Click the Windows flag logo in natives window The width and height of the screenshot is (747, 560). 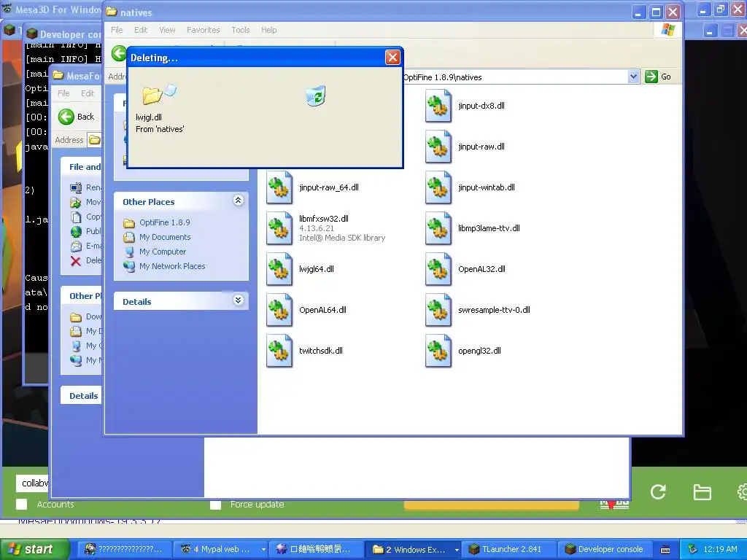(x=668, y=29)
